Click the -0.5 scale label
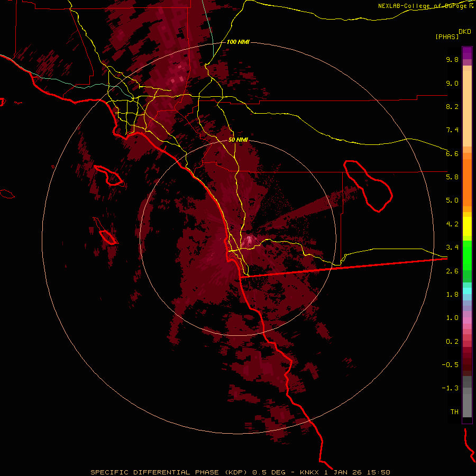Viewport: 476px width, 476px height. [x=450, y=365]
